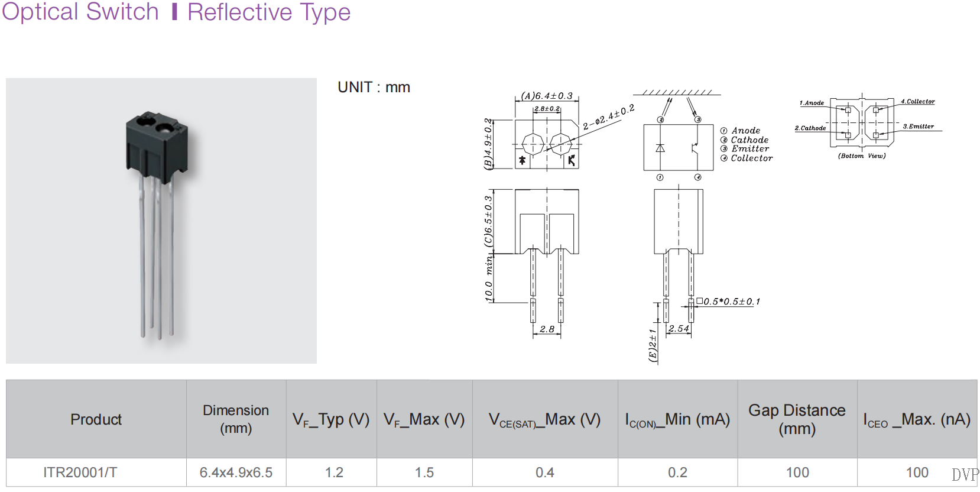Click the '2.54' pin pitch dimension
Viewport: 980px width, 492px height.
pyautogui.click(x=679, y=328)
